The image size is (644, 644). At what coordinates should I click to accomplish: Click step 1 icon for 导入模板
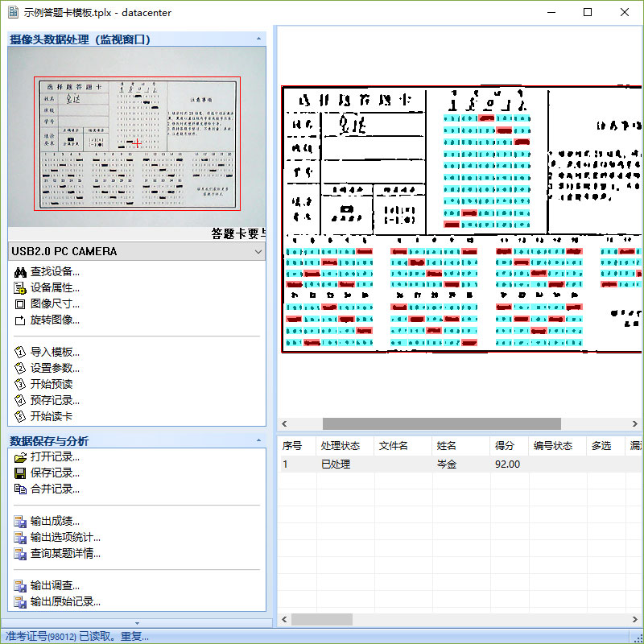coord(20,352)
